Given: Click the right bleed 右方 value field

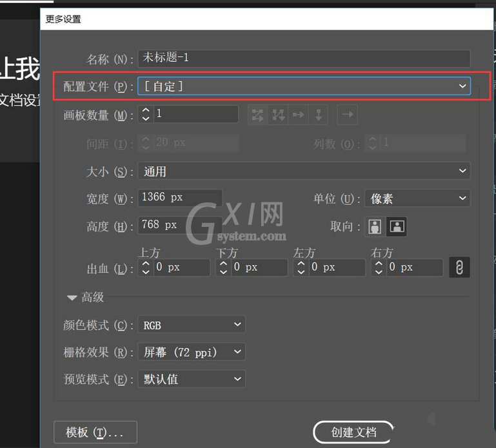Looking at the screenshot, I should [415, 268].
